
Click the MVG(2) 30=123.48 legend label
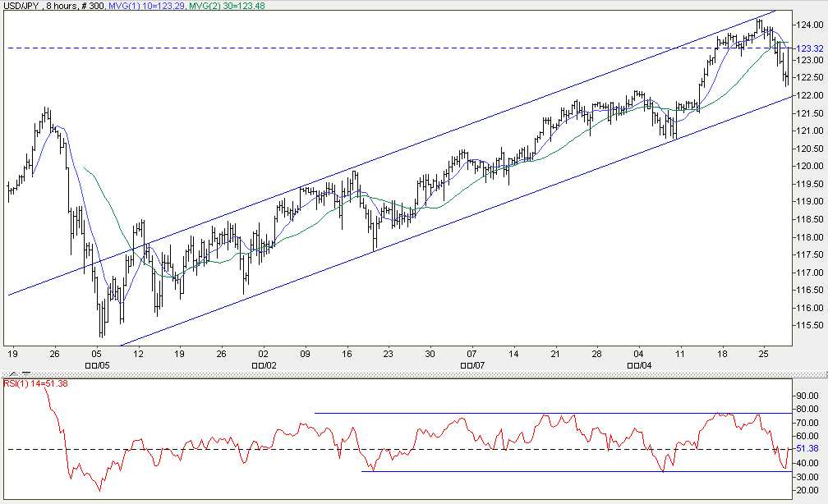(227, 6)
